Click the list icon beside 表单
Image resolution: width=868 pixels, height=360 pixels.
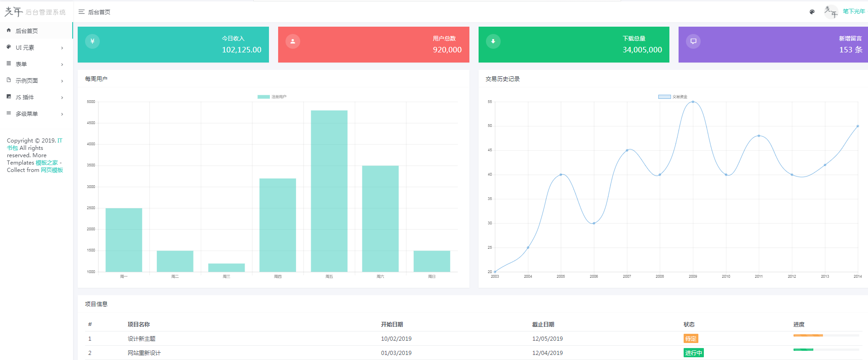coord(9,63)
